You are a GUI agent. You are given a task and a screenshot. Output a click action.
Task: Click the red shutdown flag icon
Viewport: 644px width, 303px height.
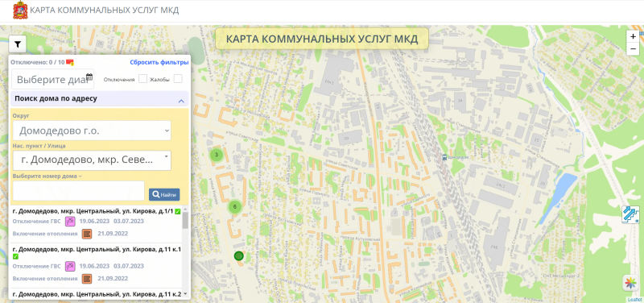point(70,63)
